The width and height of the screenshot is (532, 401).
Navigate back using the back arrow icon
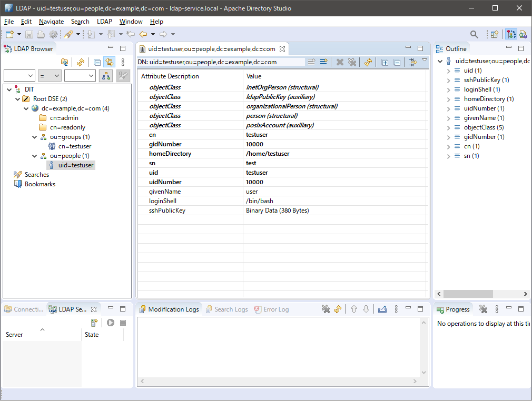click(x=142, y=34)
